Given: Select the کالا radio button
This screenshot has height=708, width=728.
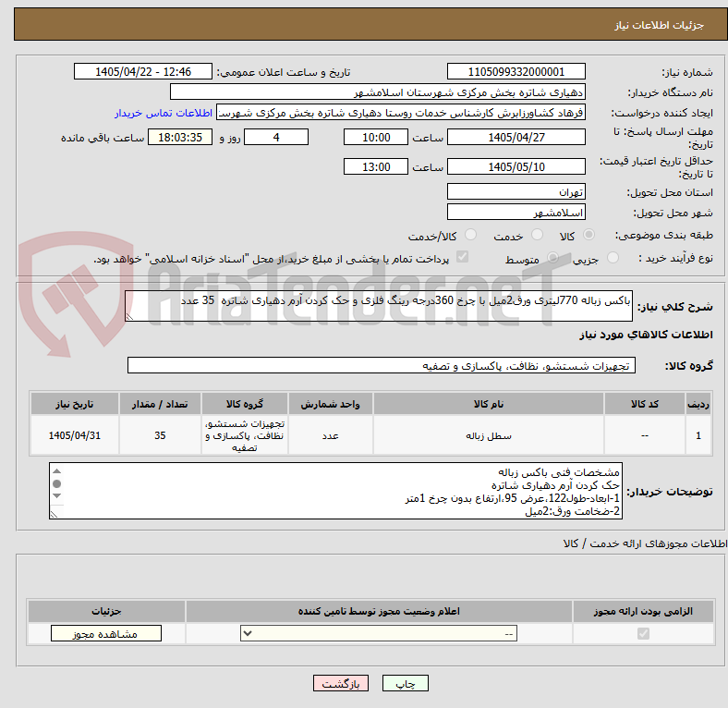Looking at the screenshot, I should pyautogui.click(x=588, y=235).
